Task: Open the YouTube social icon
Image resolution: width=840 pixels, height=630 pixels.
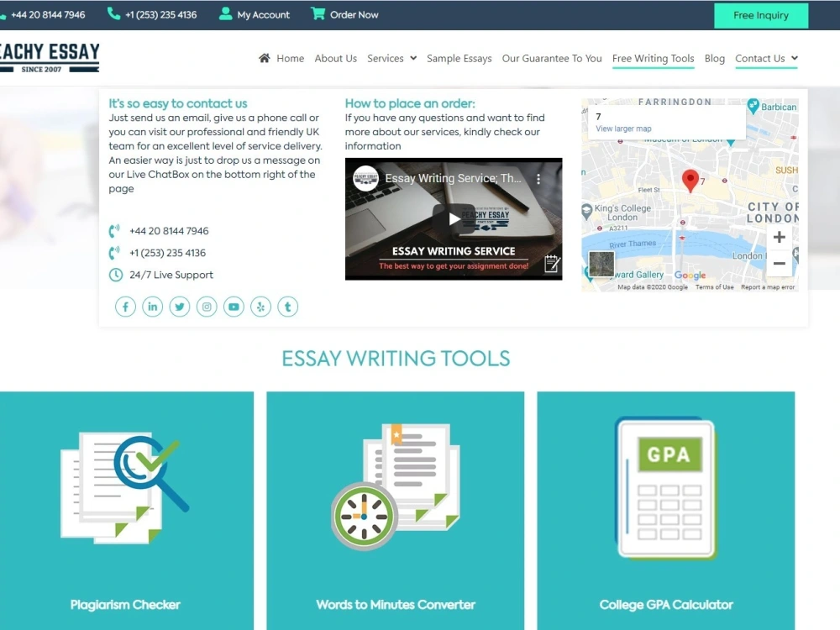Action: point(234,307)
